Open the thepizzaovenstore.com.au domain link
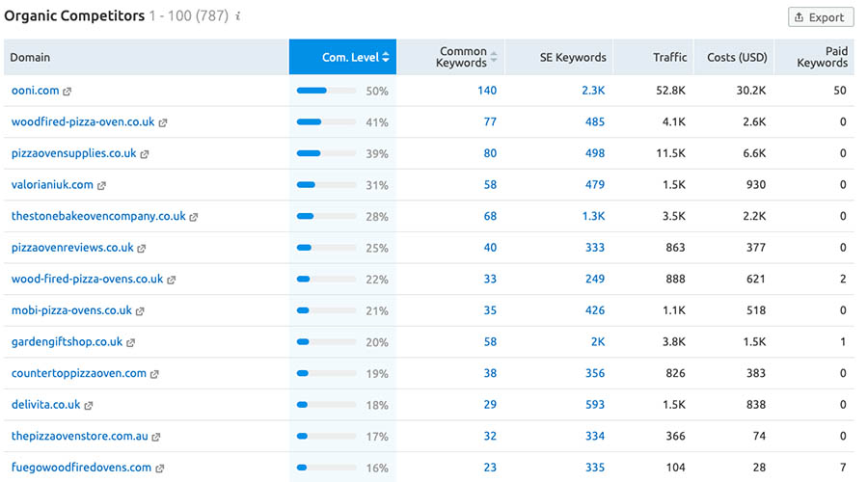The image size is (868, 482). point(80,436)
